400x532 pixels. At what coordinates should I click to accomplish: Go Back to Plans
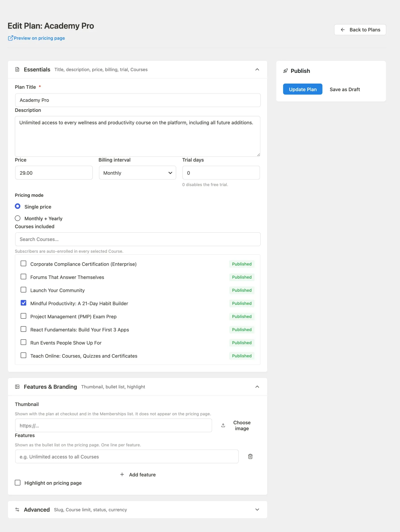pyautogui.click(x=360, y=30)
